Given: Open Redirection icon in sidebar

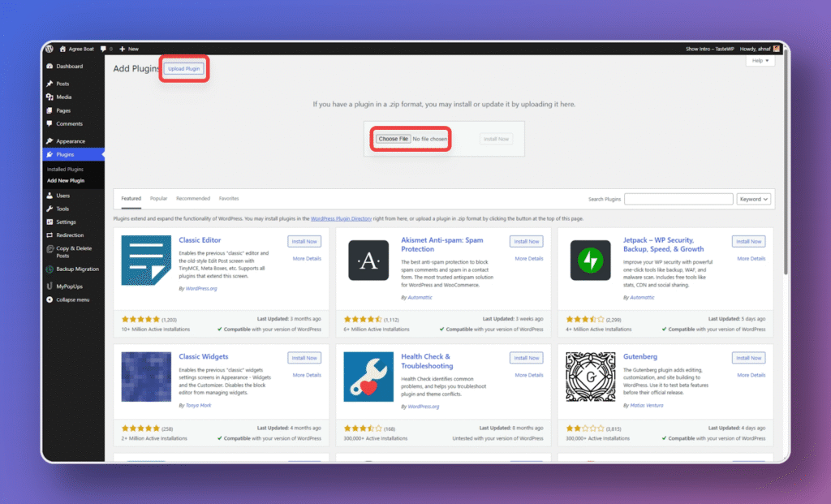Looking at the screenshot, I should (x=50, y=235).
